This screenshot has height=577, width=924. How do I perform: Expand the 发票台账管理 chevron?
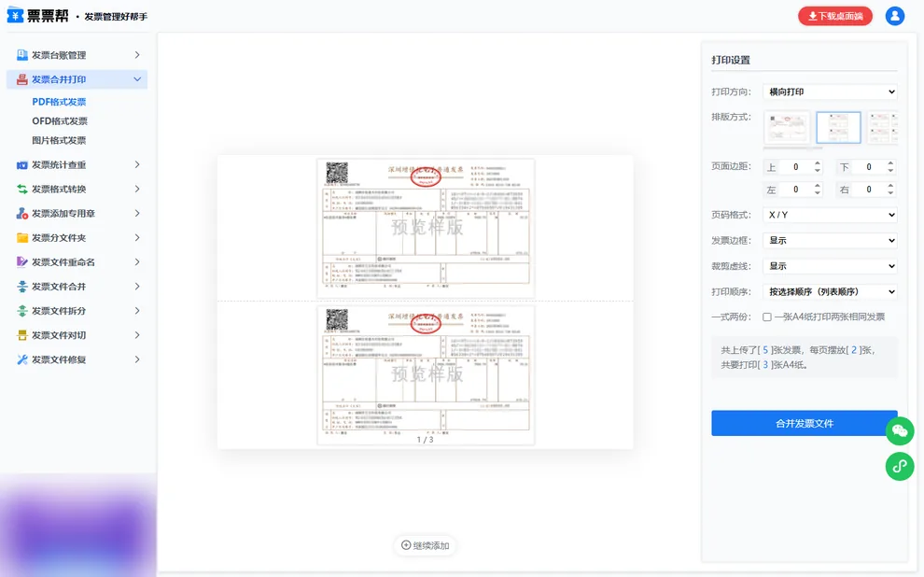click(137, 55)
